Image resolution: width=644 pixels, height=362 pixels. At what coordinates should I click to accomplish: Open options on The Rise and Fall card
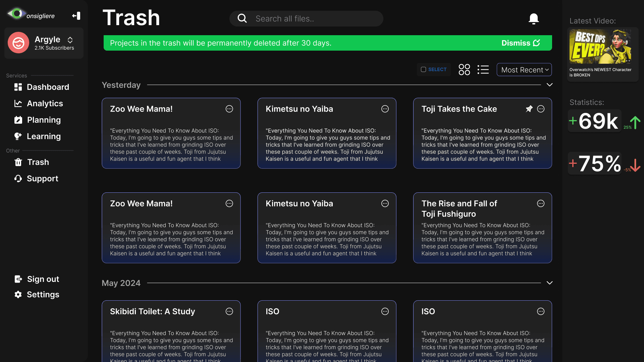pos(540,203)
